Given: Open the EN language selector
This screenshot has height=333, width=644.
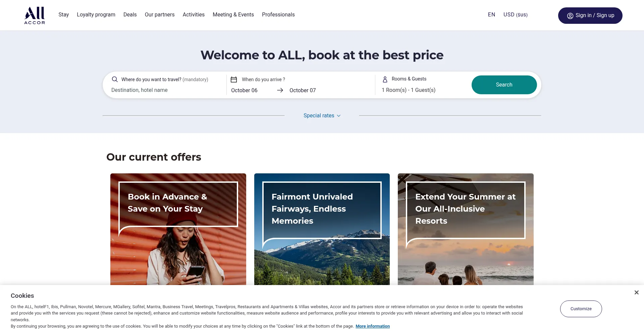Looking at the screenshot, I should [491, 15].
